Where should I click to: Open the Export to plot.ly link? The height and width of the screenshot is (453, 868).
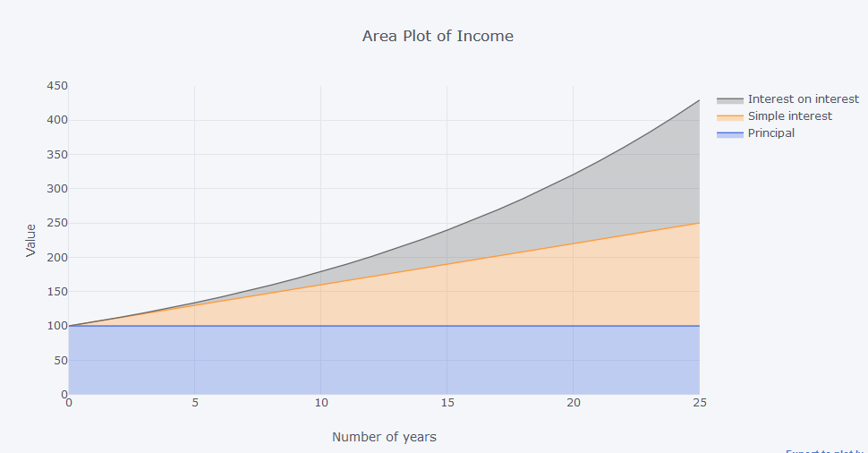826,450
